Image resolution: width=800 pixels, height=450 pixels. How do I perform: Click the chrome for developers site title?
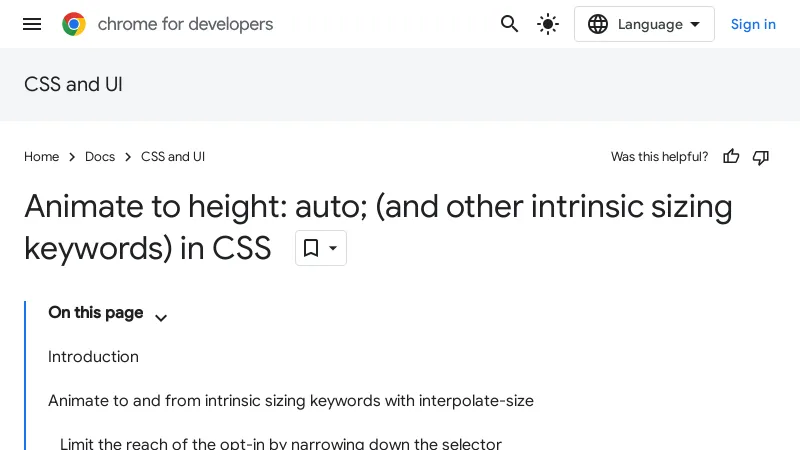(x=185, y=24)
